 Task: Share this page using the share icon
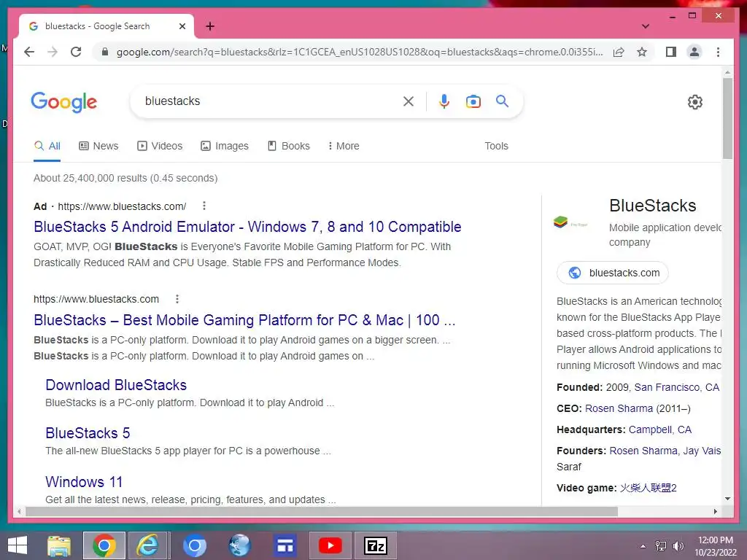619,52
